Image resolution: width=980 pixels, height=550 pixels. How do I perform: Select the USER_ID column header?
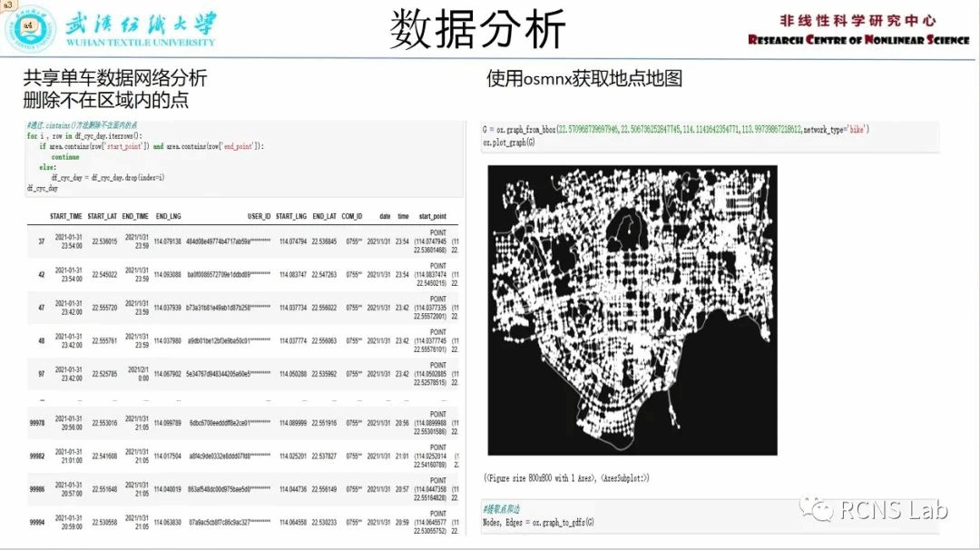(x=259, y=216)
